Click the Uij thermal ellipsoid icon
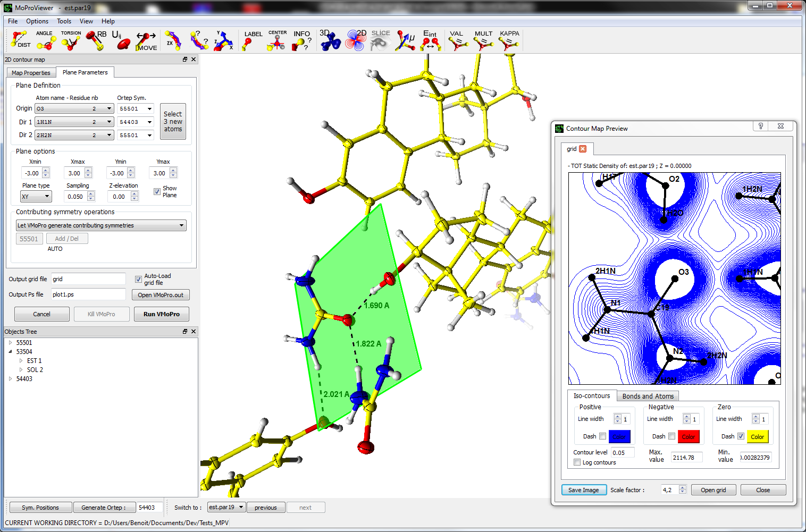Viewport: 806px width, 532px height. pos(121,40)
